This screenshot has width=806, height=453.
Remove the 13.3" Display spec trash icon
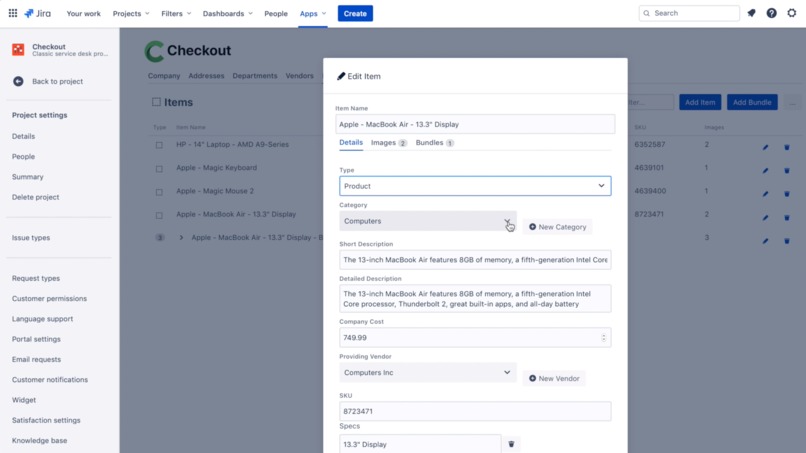tap(511, 444)
